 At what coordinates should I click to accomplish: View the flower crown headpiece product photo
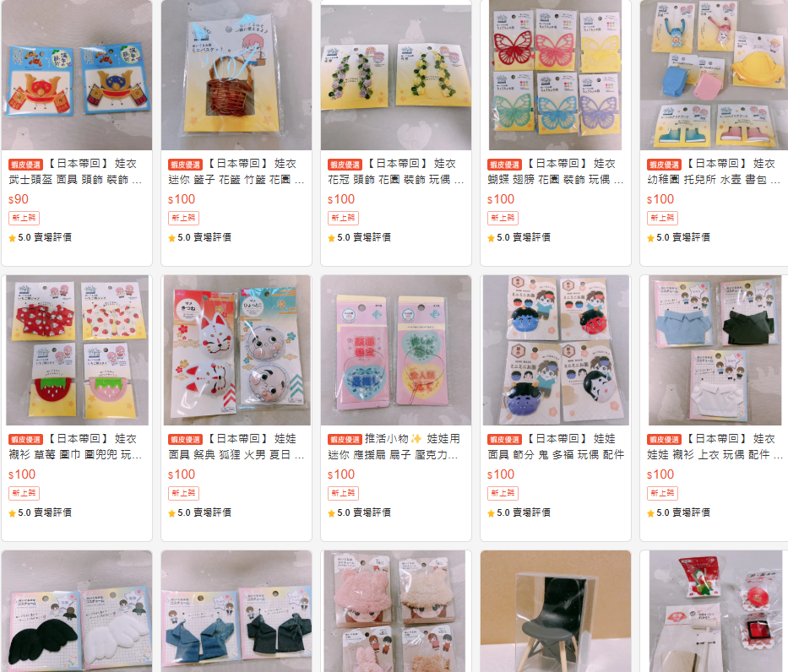pyautogui.click(x=396, y=75)
